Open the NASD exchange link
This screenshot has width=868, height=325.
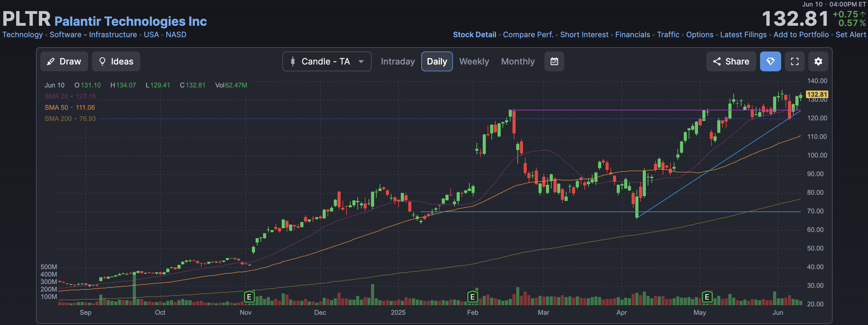click(x=176, y=35)
